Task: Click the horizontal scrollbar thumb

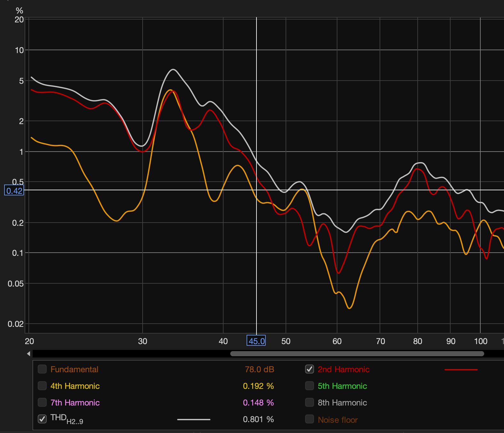Action: coord(357,354)
